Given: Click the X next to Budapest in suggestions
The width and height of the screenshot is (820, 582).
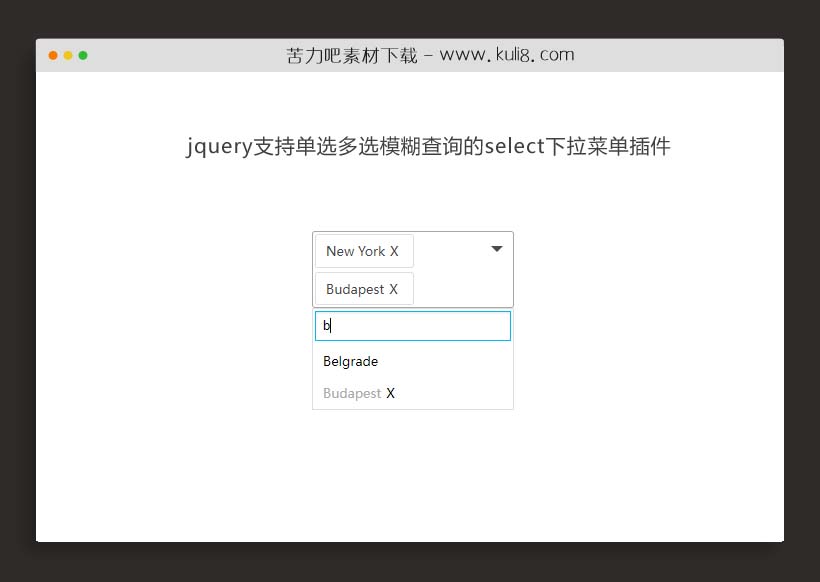Looking at the screenshot, I should click(390, 393).
